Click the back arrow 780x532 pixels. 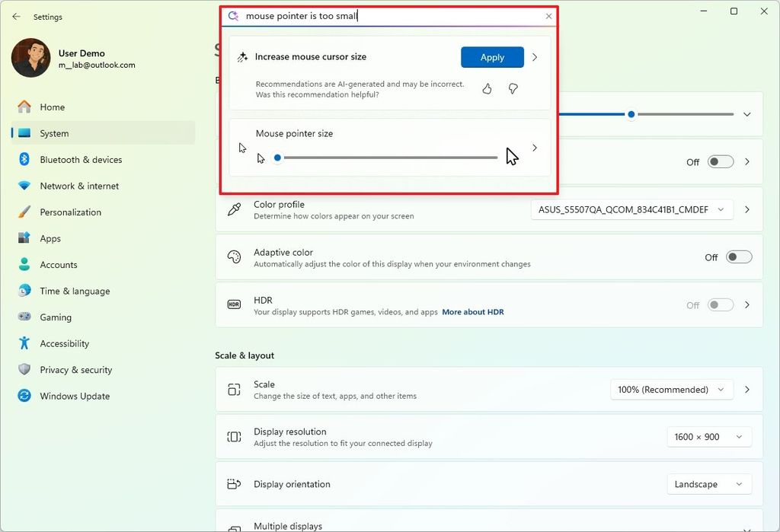coord(15,16)
